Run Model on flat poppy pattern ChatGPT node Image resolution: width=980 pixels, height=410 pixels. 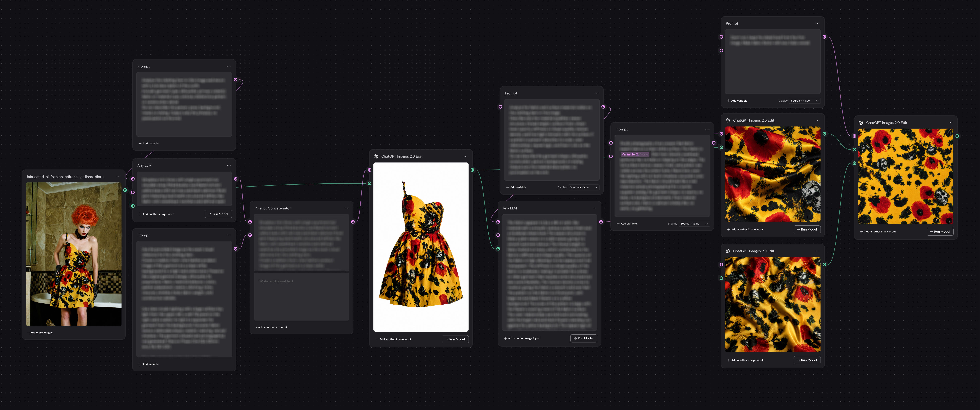pyautogui.click(x=940, y=232)
